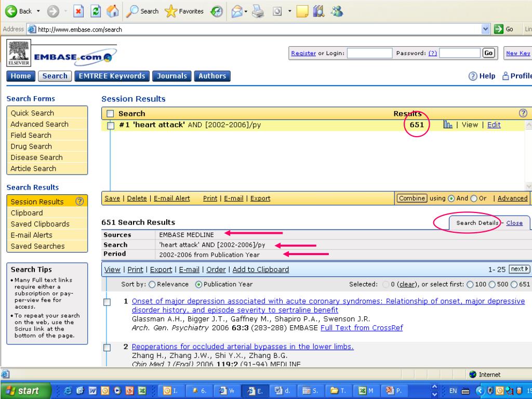Click the browser Back arrow icon

(x=11, y=11)
